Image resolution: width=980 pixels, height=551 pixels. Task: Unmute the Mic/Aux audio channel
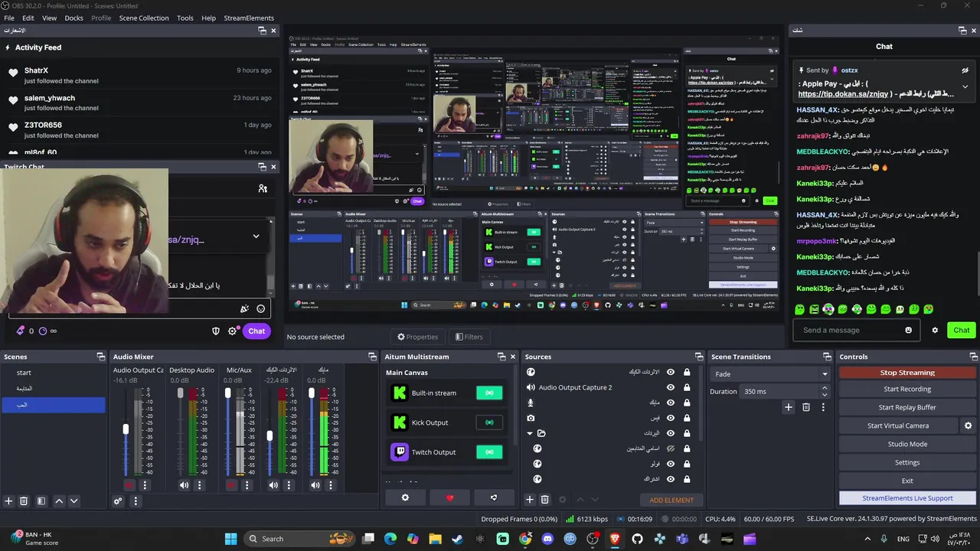[231, 485]
